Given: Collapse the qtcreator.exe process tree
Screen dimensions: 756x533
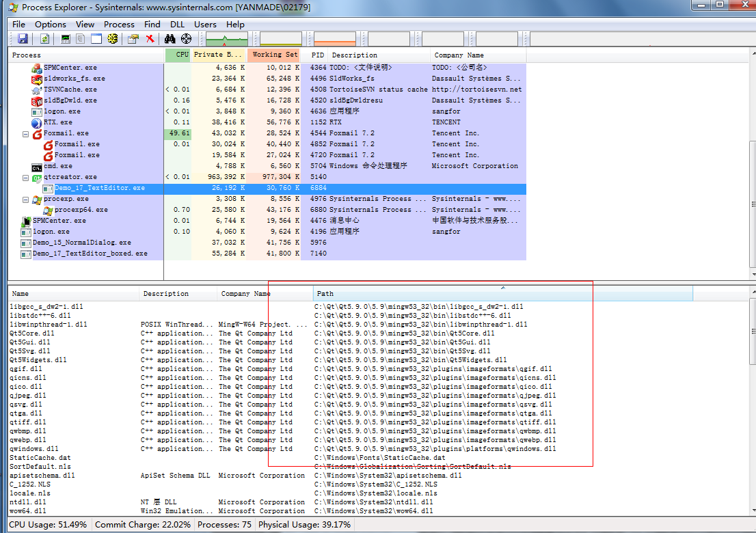Looking at the screenshot, I should pos(25,178).
